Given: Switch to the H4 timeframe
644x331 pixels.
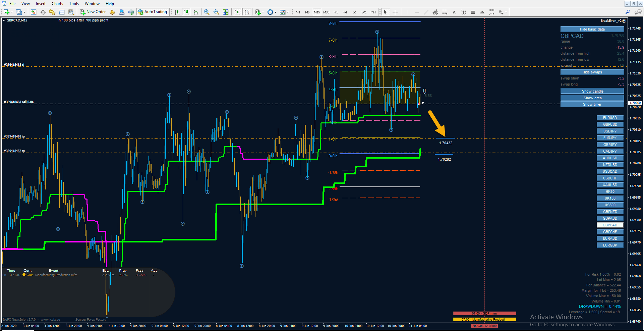Looking at the screenshot, I should click(x=345, y=12).
